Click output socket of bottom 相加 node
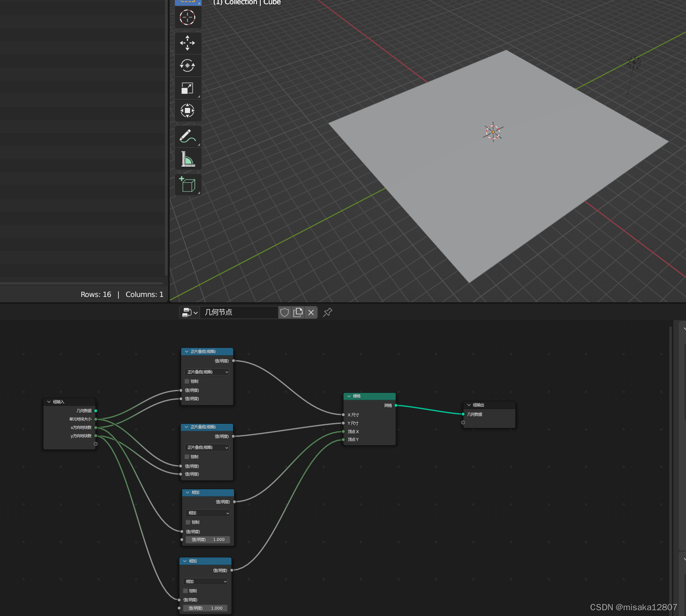This screenshot has height=616, width=686. 232,570
